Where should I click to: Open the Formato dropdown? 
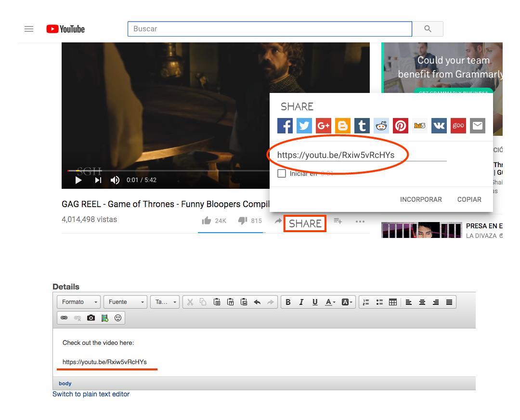click(78, 302)
